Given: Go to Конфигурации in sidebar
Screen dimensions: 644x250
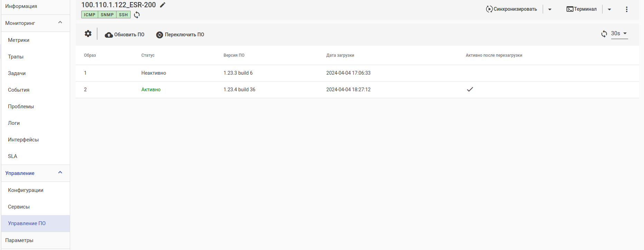Looking at the screenshot, I should click(26, 190).
